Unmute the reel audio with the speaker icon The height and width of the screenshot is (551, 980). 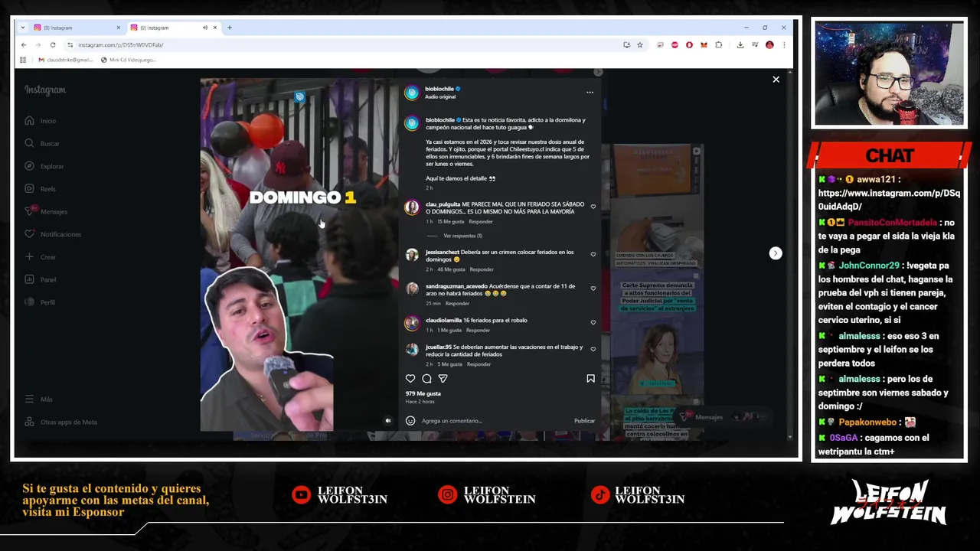(x=387, y=420)
